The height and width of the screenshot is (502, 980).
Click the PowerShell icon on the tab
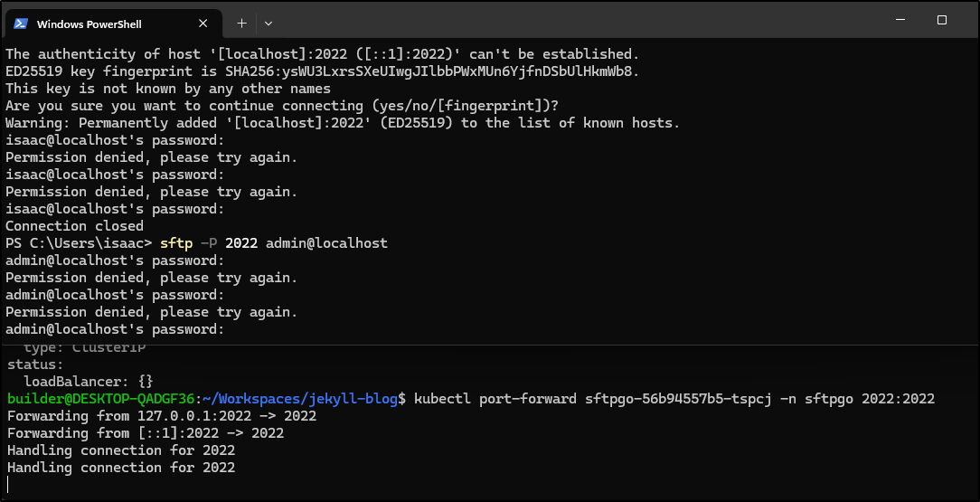coord(21,24)
